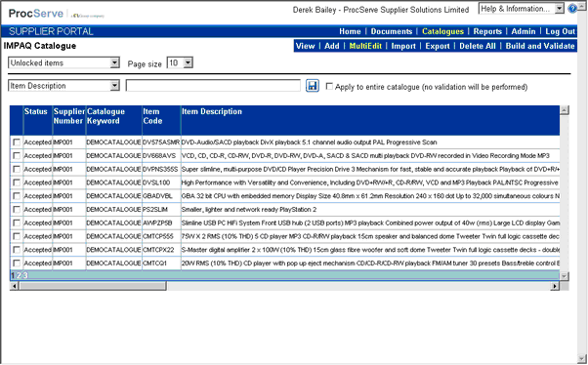Enable Apply to entire catalogue checkbox
This screenshot has width=588, height=365.
329,87
